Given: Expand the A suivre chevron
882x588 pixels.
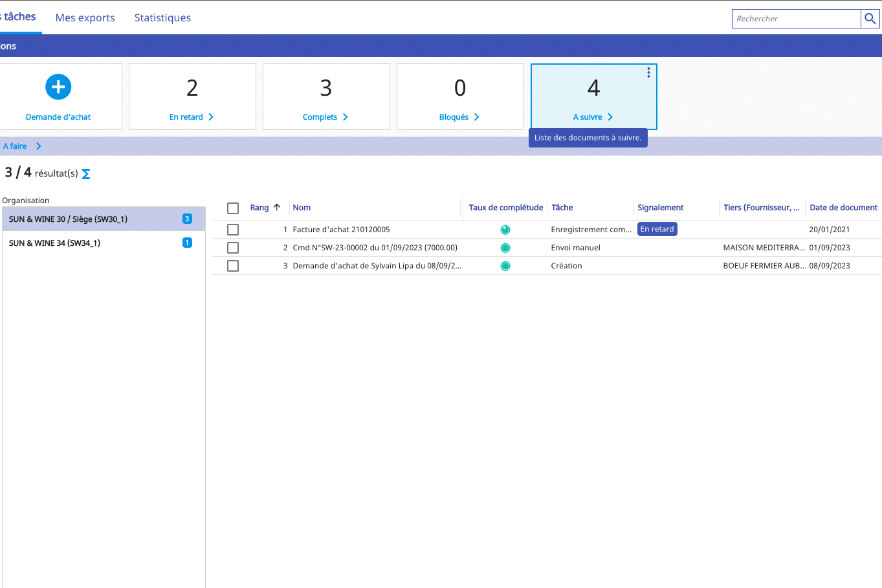Looking at the screenshot, I should (x=610, y=117).
